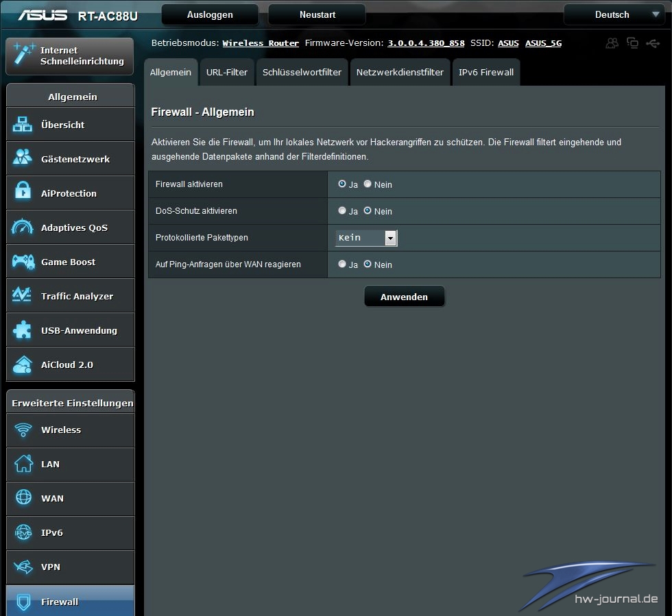672x616 pixels.
Task: Open the Gästenetzwerk menu label
Action: click(x=75, y=159)
